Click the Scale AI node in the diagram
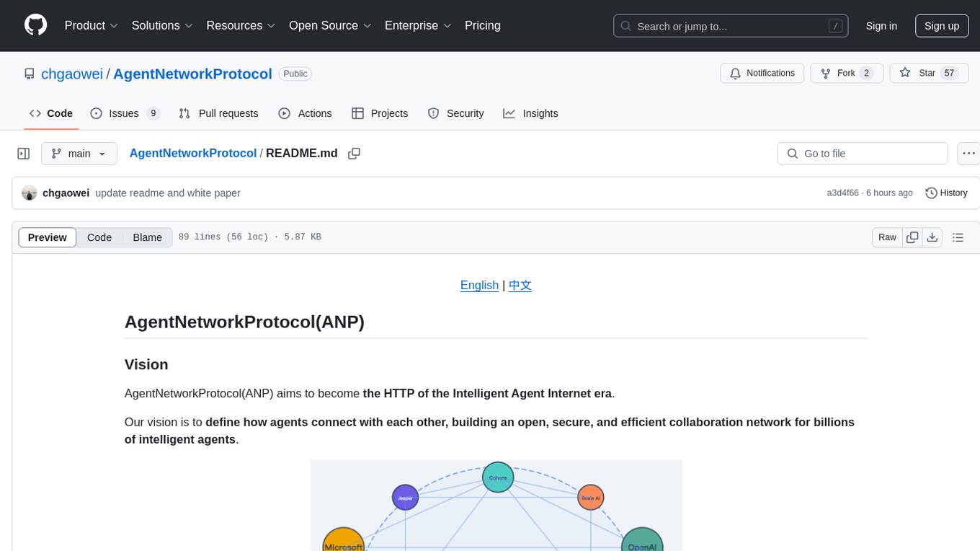Screen dimensions: 980x551 (591, 498)
